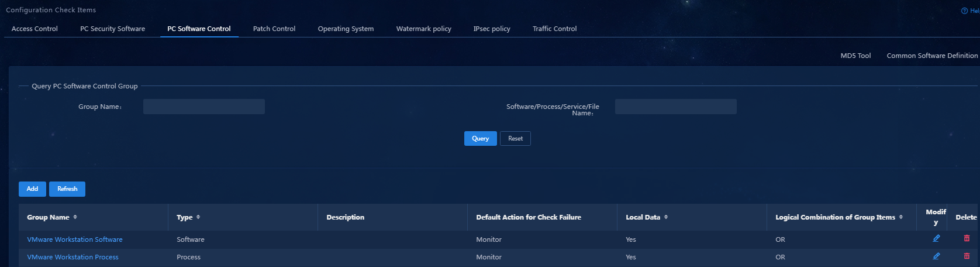Screen dimensions: 980x267
Task: Sort by Type column
Action: [x=198, y=217]
